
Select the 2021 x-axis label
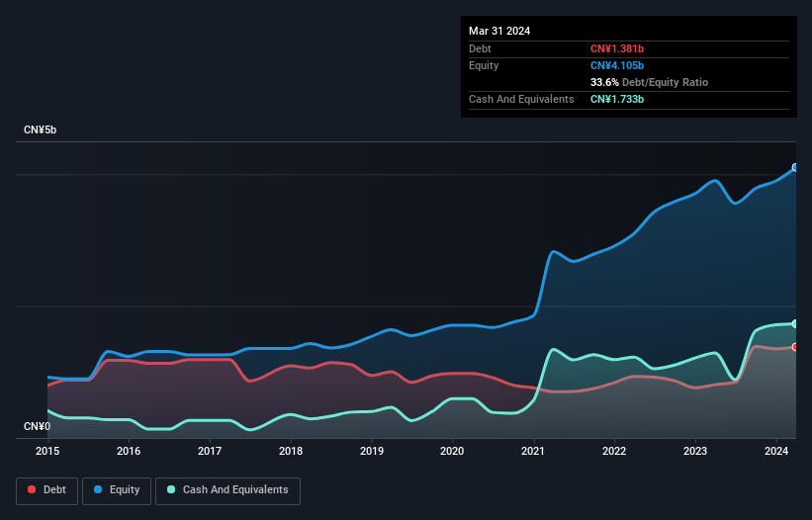tap(533, 451)
